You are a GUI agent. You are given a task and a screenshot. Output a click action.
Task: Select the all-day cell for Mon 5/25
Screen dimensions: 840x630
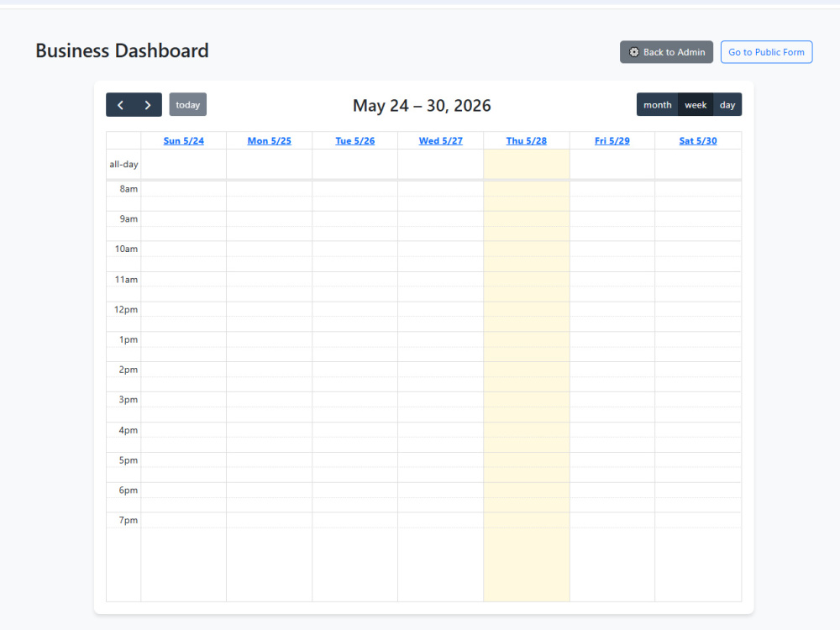click(270, 164)
